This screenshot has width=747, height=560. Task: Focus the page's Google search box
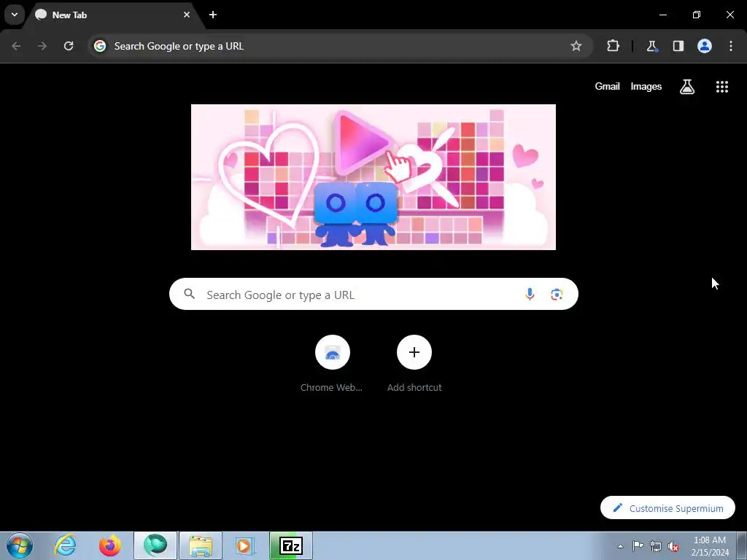(373, 294)
